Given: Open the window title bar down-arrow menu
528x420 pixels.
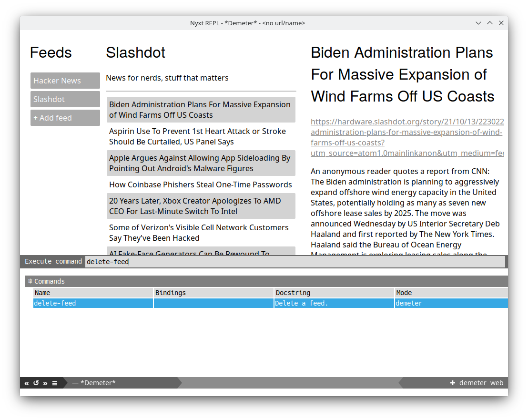Looking at the screenshot, I should click(478, 23).
